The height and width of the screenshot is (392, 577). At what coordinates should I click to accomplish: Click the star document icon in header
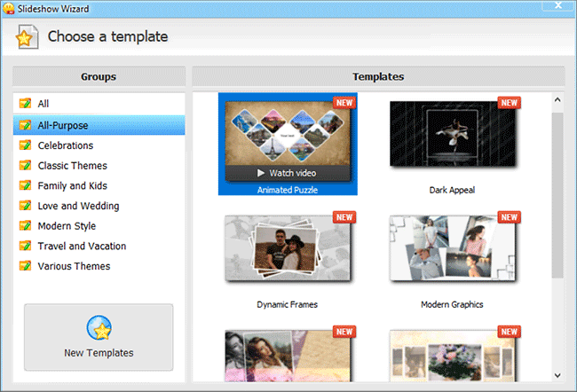coord(27,36)
